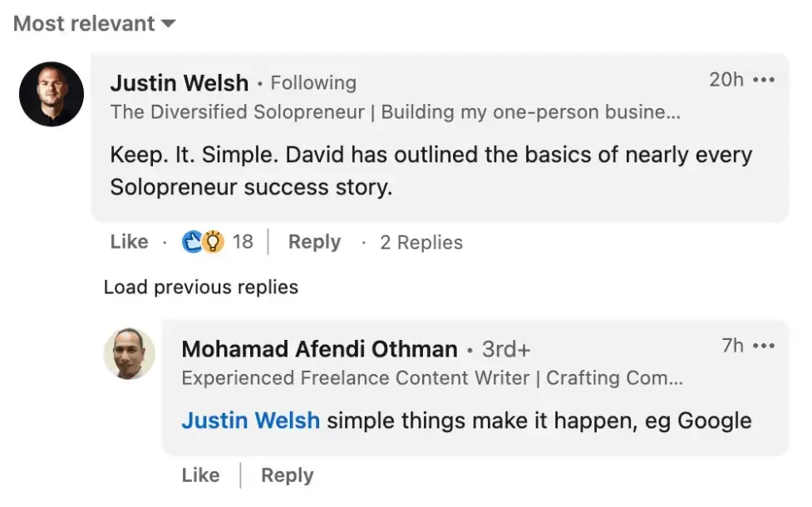Viewport: 812px width, 507px height.
Task: Open the Justin Welsh mention link
Action: pos(250,421)
